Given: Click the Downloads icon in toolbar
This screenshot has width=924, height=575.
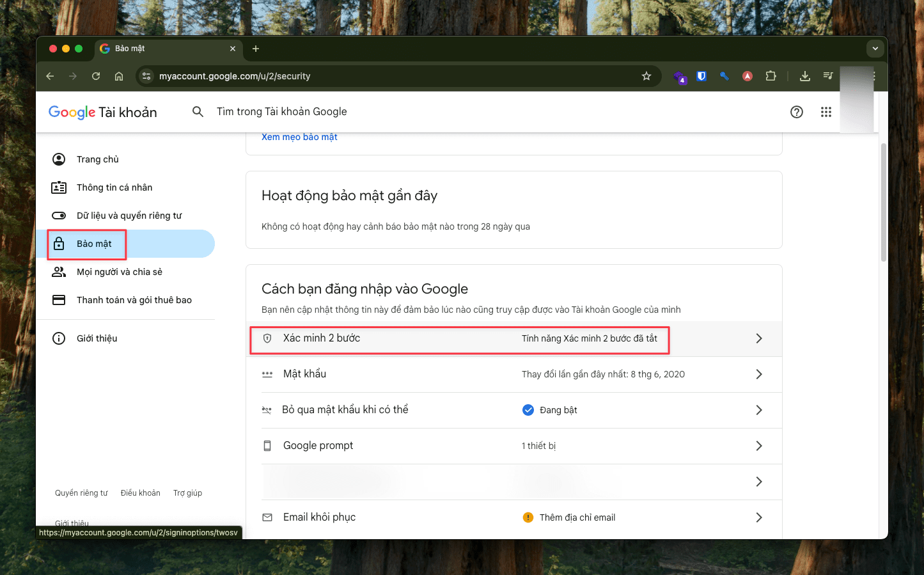Looking at the screenshot, I should [804, 76].
